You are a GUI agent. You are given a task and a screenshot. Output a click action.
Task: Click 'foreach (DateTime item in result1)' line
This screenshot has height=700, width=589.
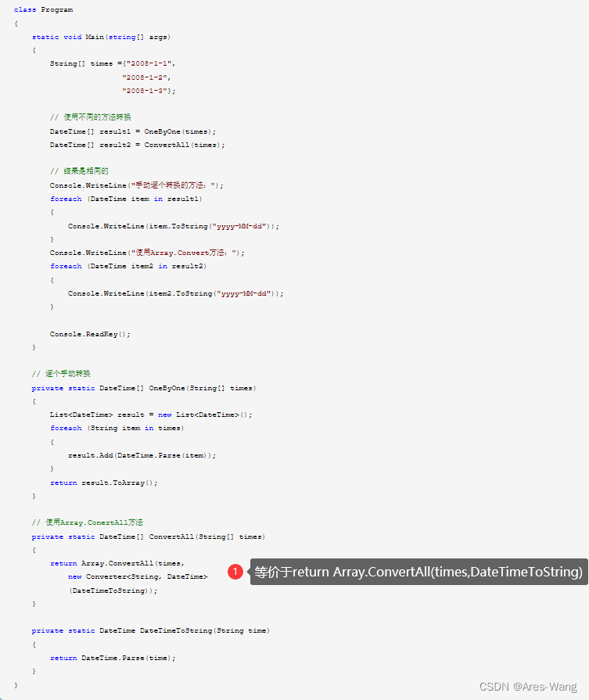pos(126,199)
